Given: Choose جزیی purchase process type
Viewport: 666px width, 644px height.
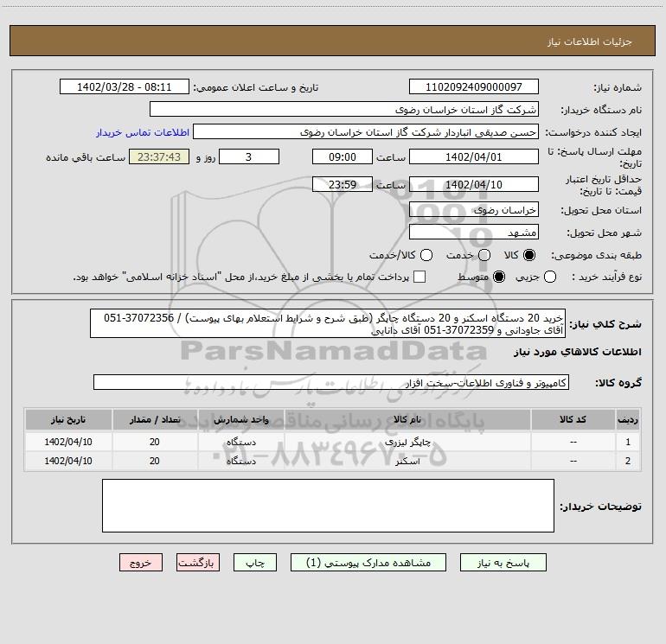Looking at the screenshot, I should click(550, 277).
